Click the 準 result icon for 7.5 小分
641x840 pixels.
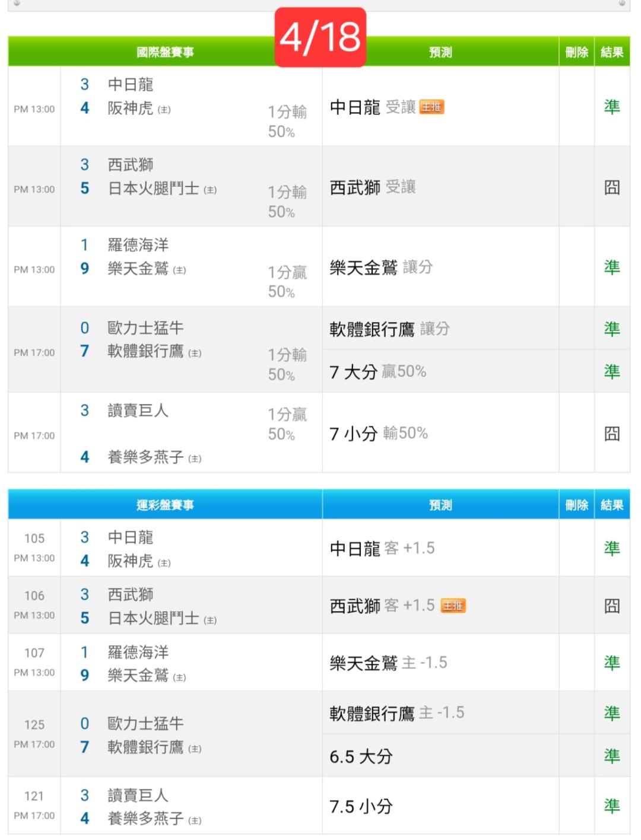[612, 806]
